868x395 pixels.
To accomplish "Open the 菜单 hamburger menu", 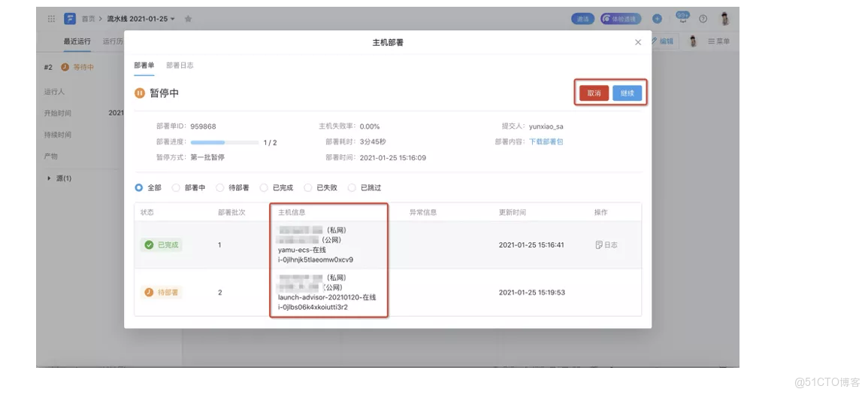I will pos(719,41).
